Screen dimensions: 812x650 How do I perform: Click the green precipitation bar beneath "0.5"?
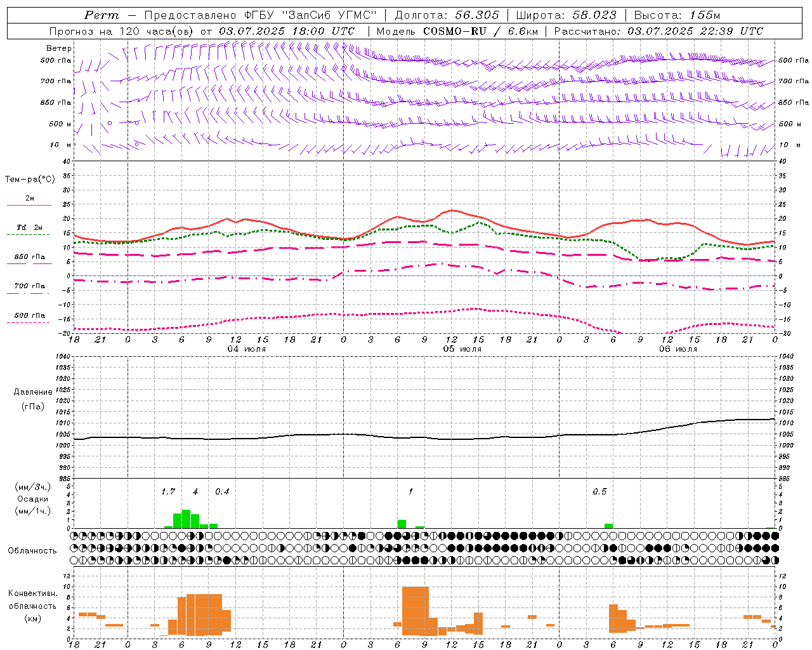coord(609,526)
